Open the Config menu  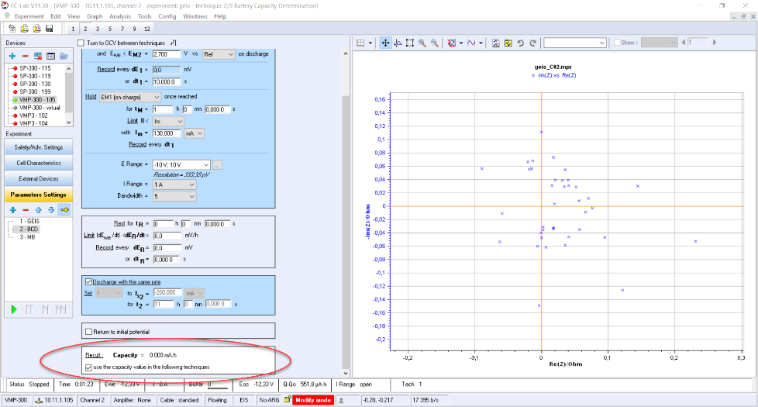167,16
